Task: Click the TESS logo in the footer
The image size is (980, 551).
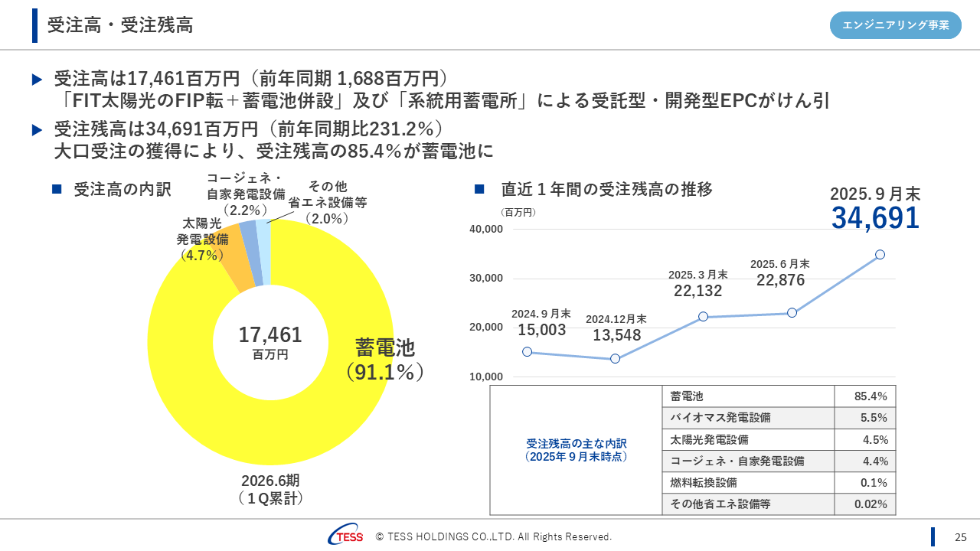Action: coord(346,536)
